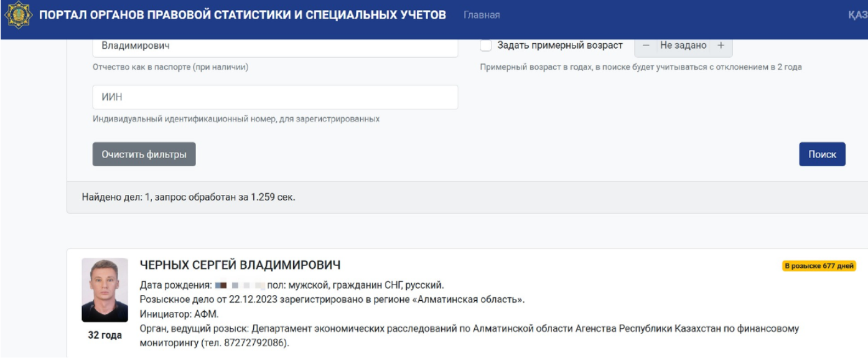Click the В розыске 677 дней badge
Image resolution: width=868 pixels, height=363 pixels.
pyautogui.click(x=819, y=266)
